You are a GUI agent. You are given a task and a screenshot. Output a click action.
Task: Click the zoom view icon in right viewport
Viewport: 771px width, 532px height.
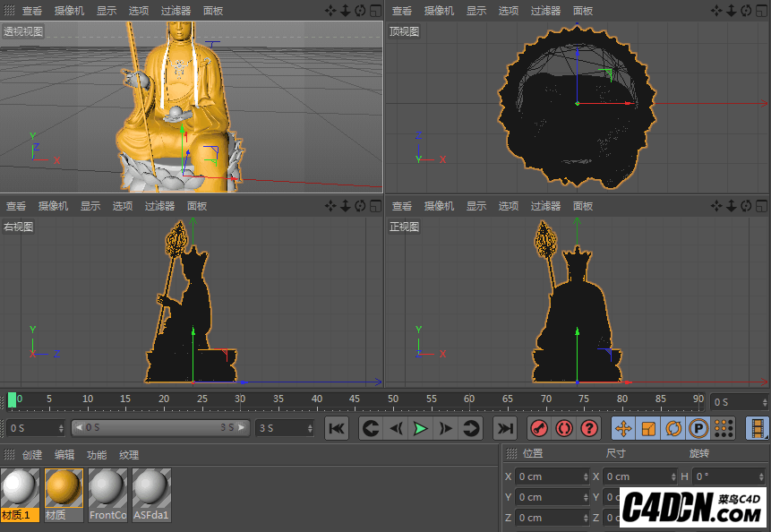[346, 206]
